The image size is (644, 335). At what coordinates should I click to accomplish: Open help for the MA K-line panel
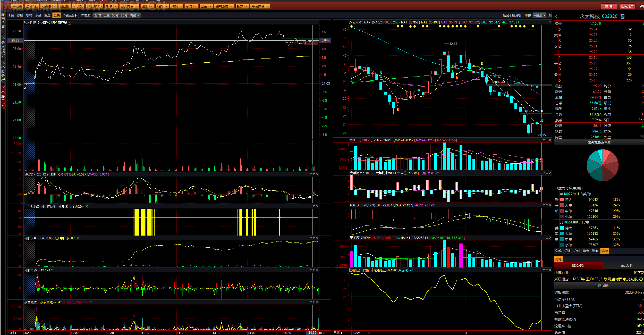coord(550,22)
